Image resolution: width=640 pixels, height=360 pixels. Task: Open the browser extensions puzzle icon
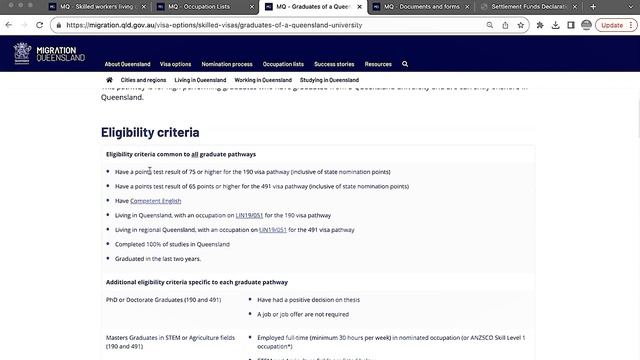coord(540,25)
